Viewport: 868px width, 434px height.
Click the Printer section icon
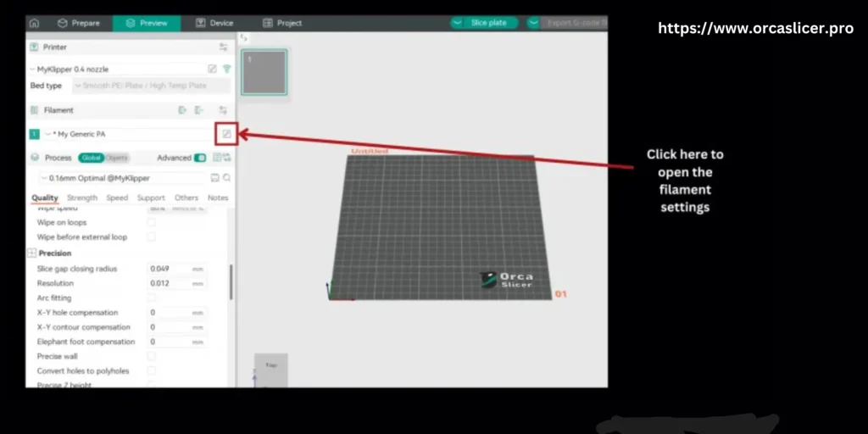coord(34,47)
